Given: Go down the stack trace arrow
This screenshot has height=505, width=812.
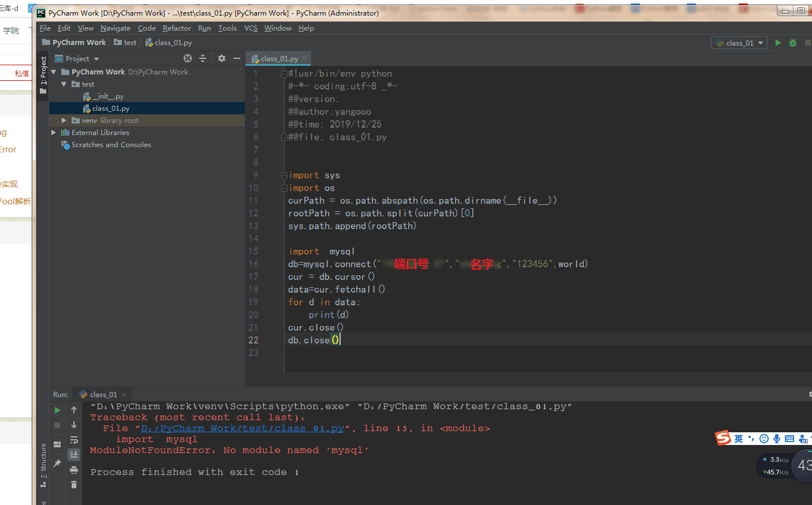Looking at the screenshot, I should pyautogui.click(x=74, y=425).
